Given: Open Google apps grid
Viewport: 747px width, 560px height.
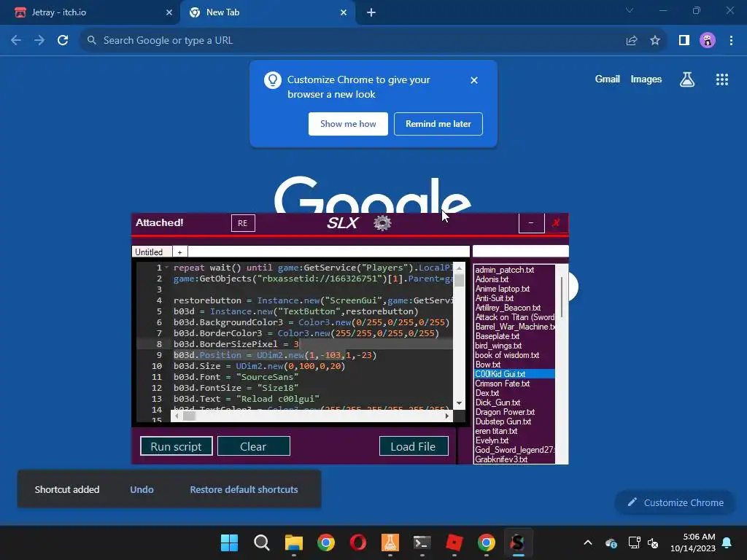Looking at the screenshot, I should 722,79.
